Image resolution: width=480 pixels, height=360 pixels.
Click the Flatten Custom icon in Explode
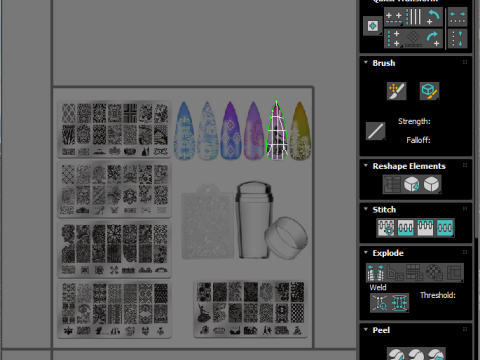tap(454, 273)
